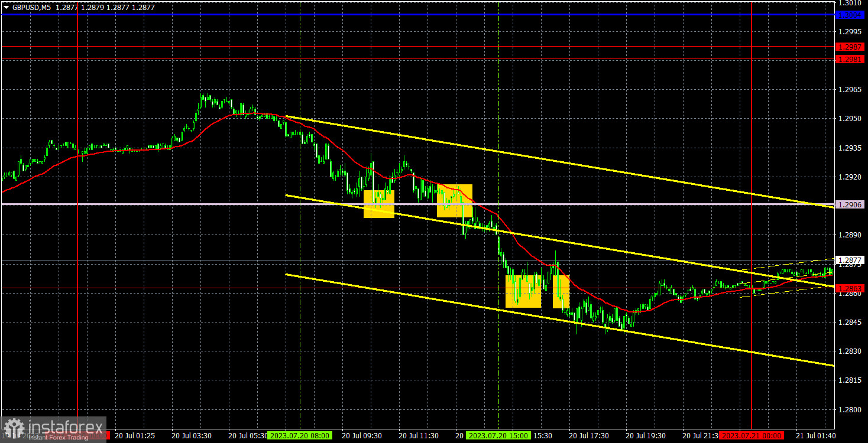Click the 20 Jul 01:25 time label

135,436
